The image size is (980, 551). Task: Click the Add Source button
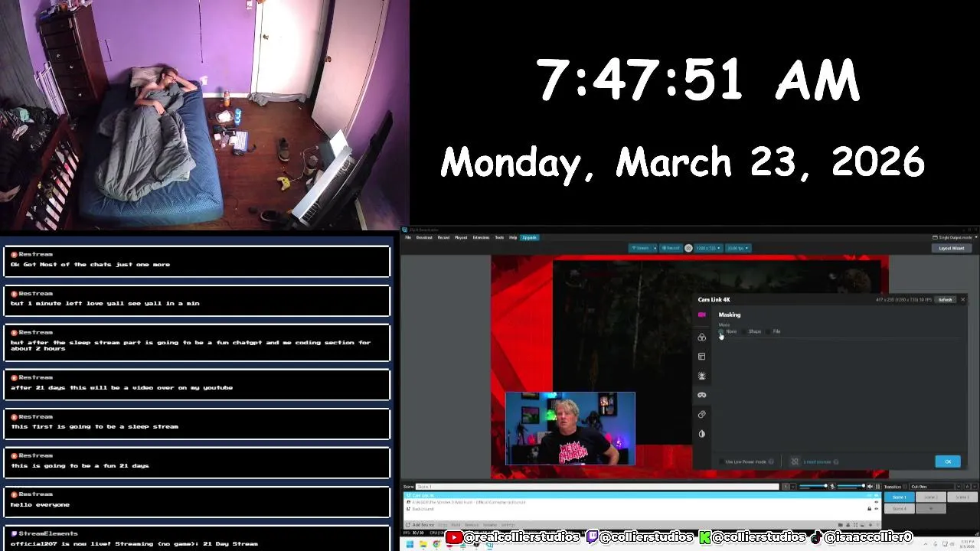[x=419, y=525]
